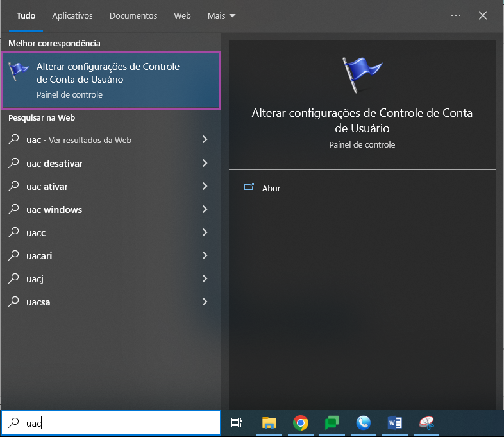Launch Microsoft Word from the taskbar

coord(395,422)
